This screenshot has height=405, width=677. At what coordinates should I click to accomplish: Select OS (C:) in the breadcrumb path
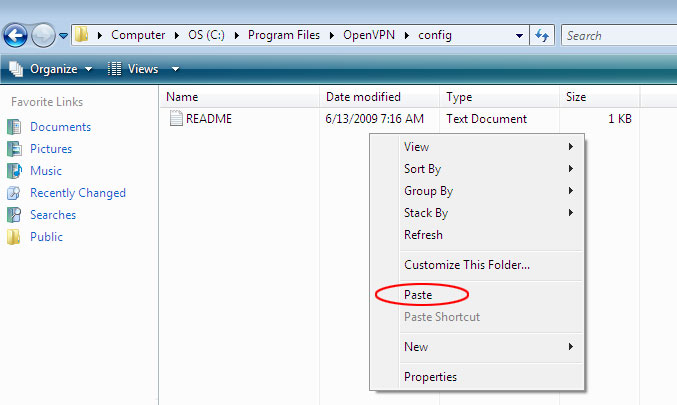tap(206, 35)
